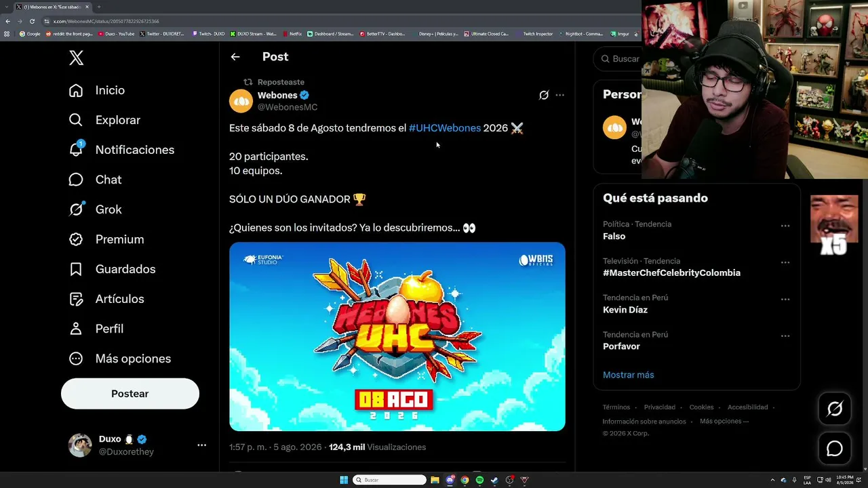Open the Porfavor trend
Viewport: 868px width, 488px height.
[x=621, y=346]
